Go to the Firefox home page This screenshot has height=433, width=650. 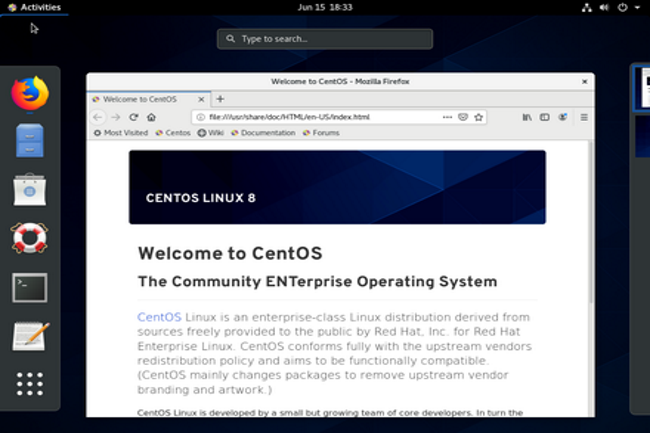(151, 117)
